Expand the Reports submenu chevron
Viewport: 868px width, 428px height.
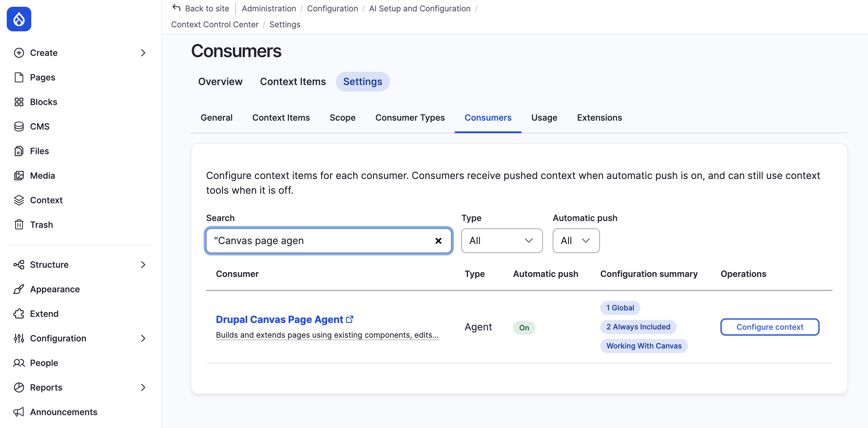click(143, 387)
